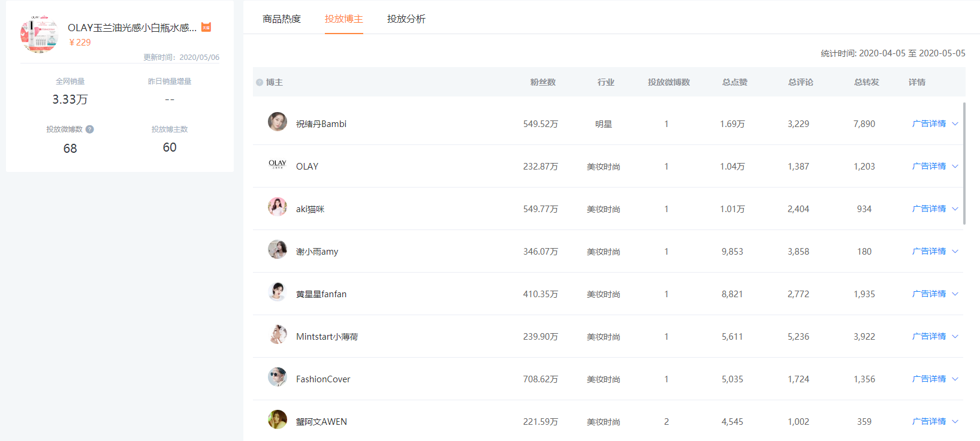Image resolution: width=980 pixels, height=441 pixels.
Task: Select the 投放博主 tab
Action: [344, 19]
